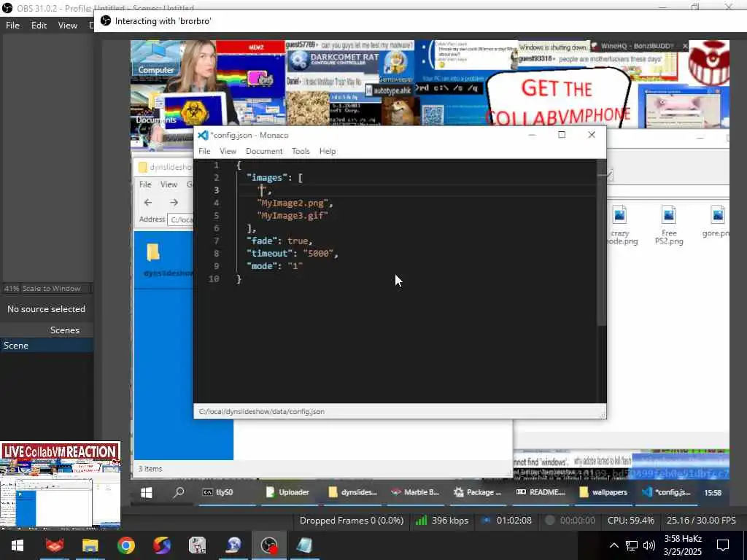Click the forward arrow in folder window
The image size is (747, 560).
click(x=174, y=203)
